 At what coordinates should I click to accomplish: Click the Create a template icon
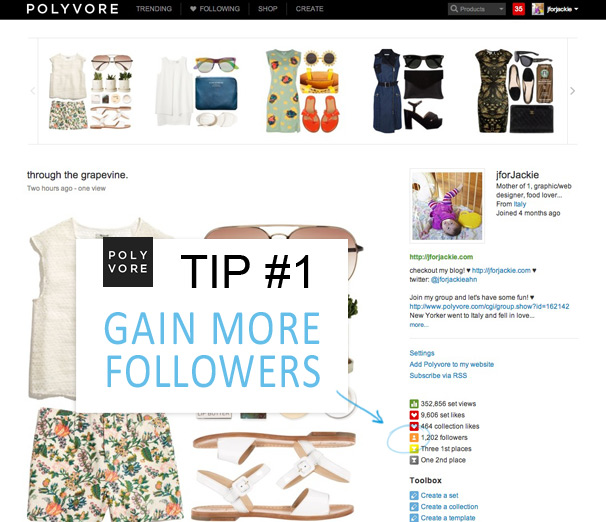click(414, 518)
